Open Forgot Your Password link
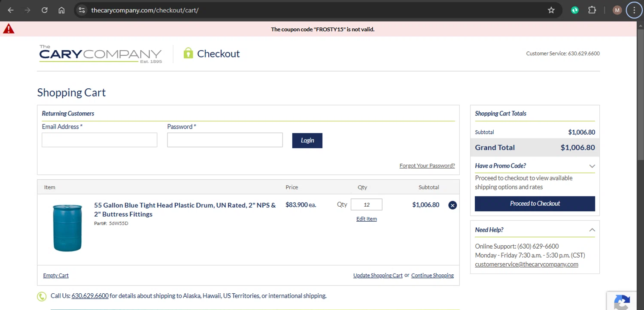Image resolution: width=644 pixels, height=310 pixels. pyautogui.click(x=427, y=166)
